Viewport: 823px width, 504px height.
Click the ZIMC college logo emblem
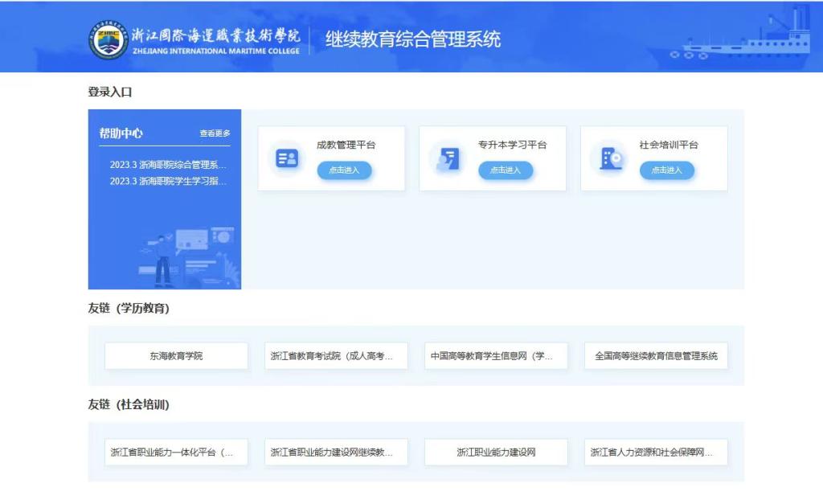[x=109, y=40]
